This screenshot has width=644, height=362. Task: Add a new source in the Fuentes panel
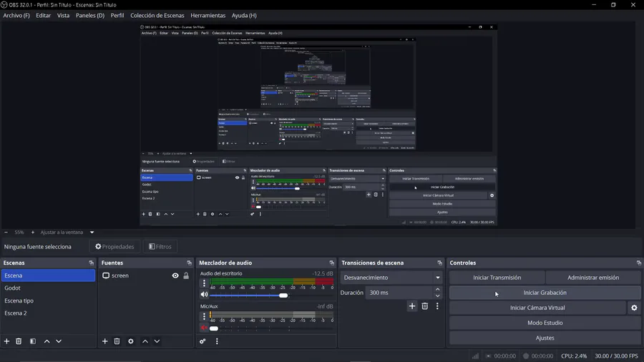coord(104,341)
